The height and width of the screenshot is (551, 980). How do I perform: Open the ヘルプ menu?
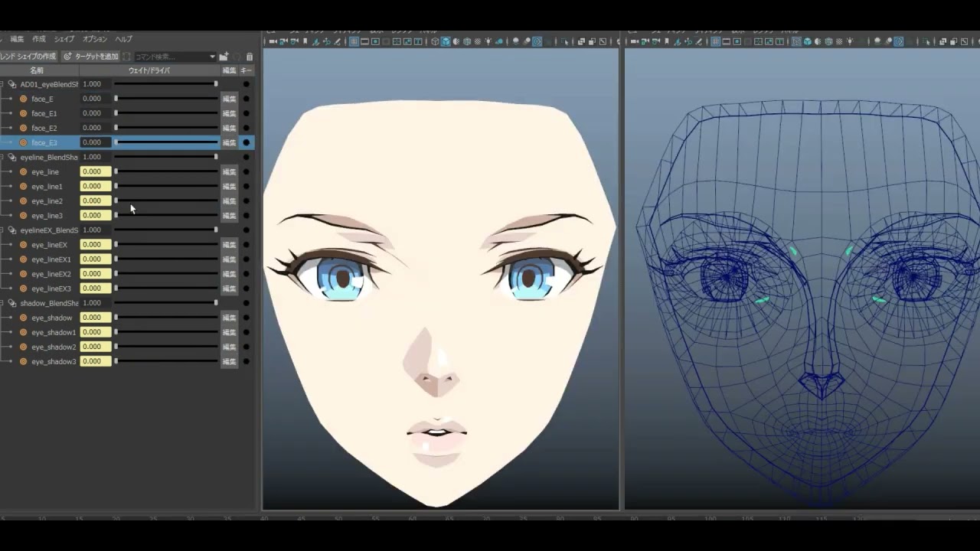[x=123, y=39]
